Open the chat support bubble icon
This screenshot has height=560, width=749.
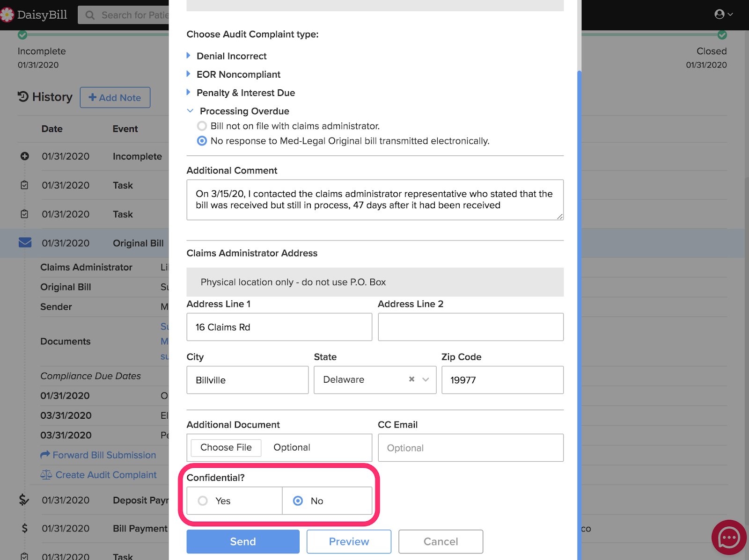click(729, 538)
